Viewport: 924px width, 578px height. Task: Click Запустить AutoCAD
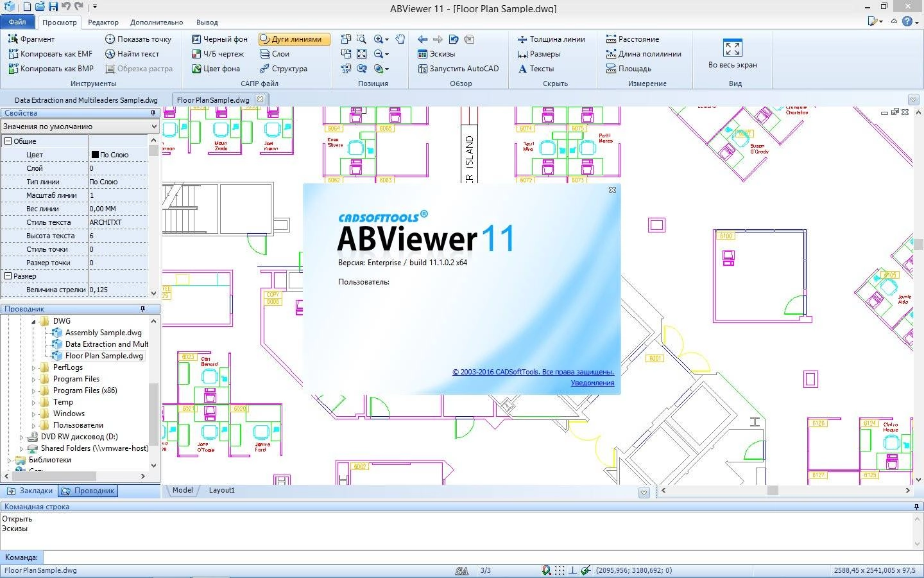458,69
